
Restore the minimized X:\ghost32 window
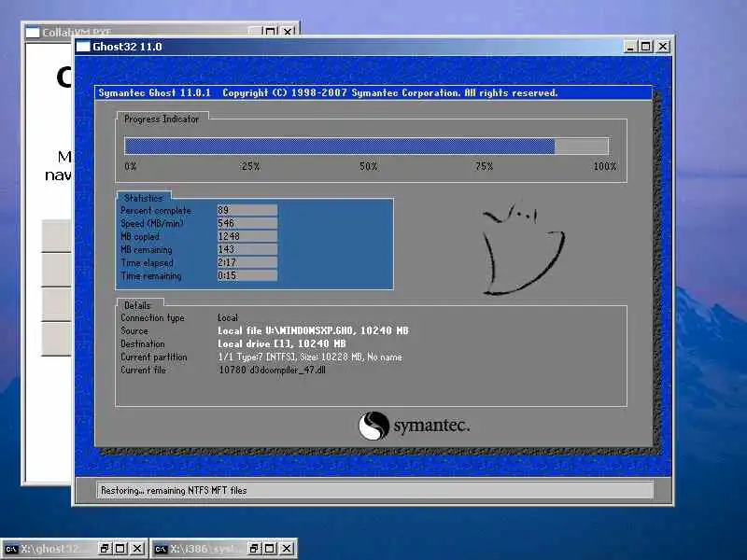(105, 549)
